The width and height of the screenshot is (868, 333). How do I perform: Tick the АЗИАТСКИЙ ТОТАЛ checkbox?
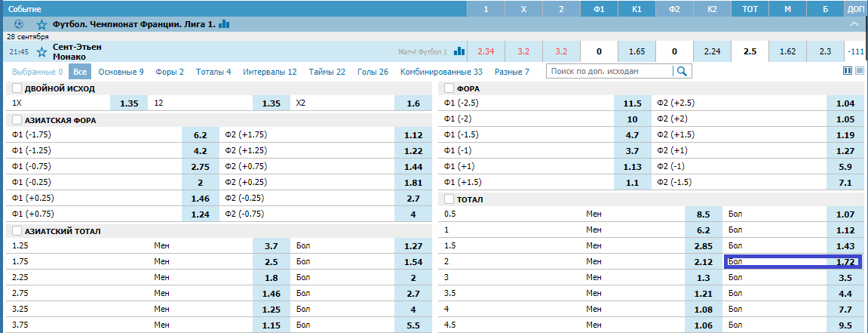click(x=17, y=231)
